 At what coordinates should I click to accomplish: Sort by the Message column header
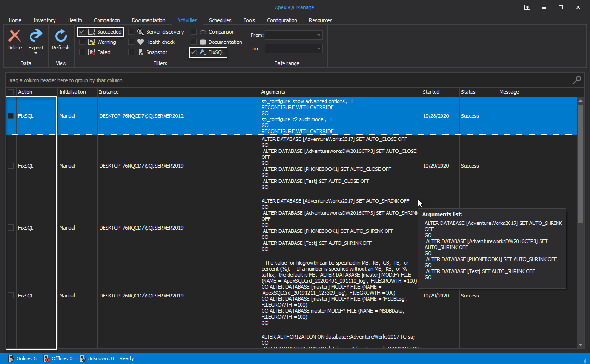point(536,92)
